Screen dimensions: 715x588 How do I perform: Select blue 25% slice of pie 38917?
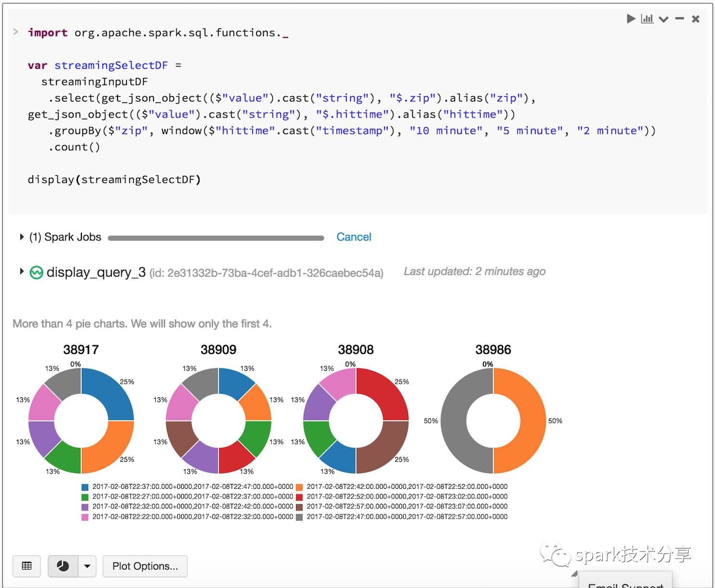(110, 392)
